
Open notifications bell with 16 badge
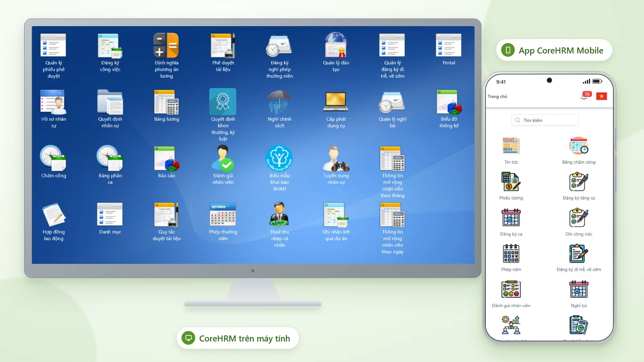pyautogui.click(x=586, y=96)
